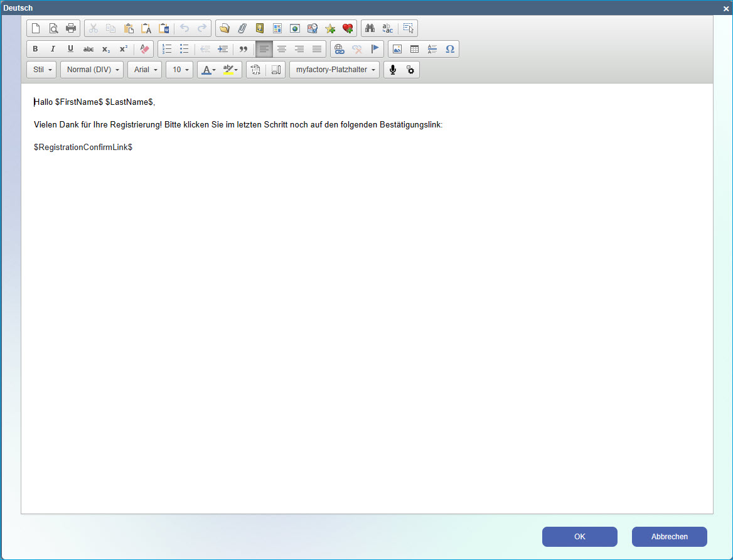This screenshot has height=560, width=733.
Task: Remove formatting with the eraser icon
Action: [144, 49]
